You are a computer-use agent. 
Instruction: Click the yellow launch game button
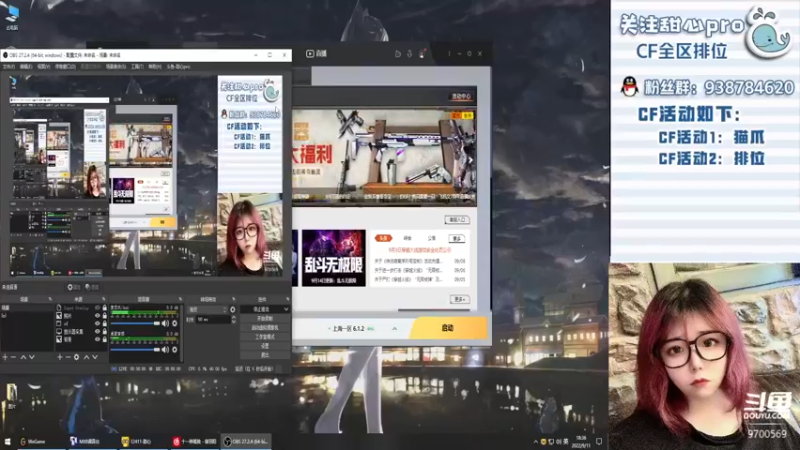448,328
